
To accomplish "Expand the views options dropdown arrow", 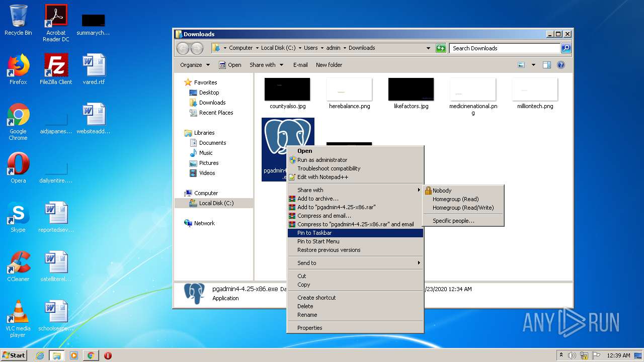I will pyautogui.click(x=533, y=65).
